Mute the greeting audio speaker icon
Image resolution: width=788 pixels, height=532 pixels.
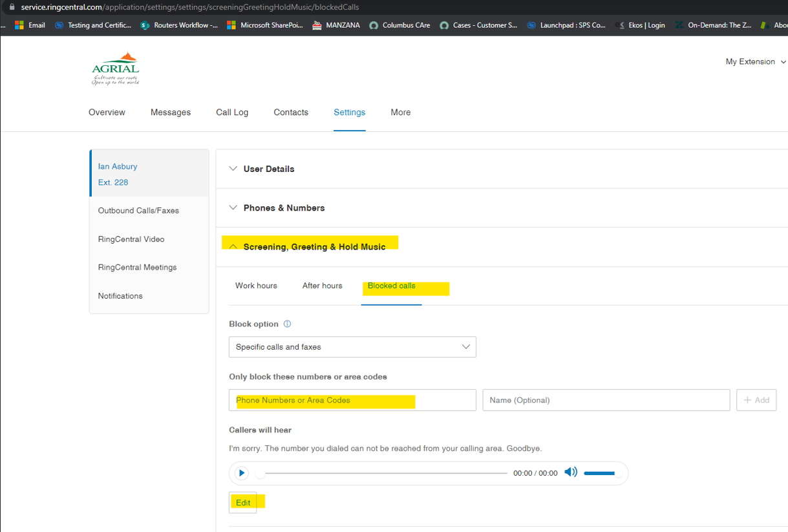coord(571,473)
